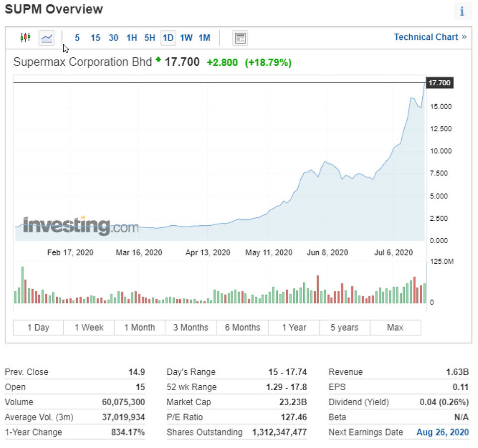The width and height of the screenshot is (478, 448).
Task: Click the info icon beside SUPM Overview
Action: coord(462,11)
